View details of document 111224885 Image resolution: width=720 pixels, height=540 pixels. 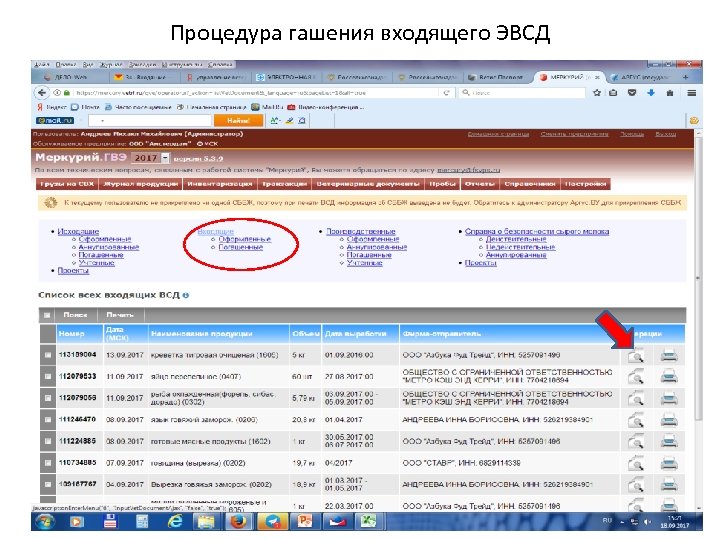(x=636, y=442)
